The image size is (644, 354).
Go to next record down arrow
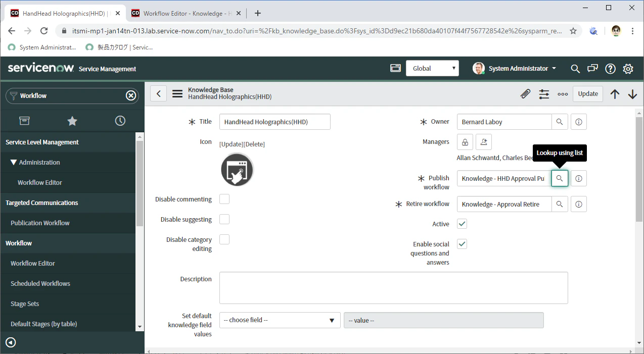632,94
